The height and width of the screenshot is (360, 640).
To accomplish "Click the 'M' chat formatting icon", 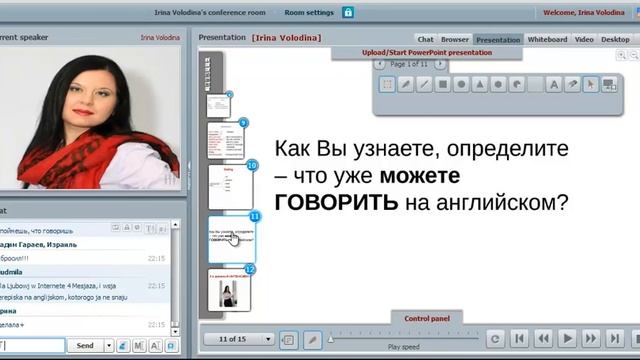I will [x=139, y=346].
